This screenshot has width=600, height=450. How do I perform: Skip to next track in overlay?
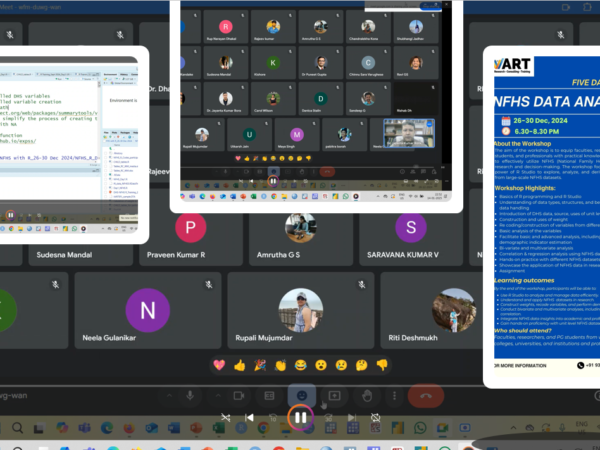[x=352, y=417]
